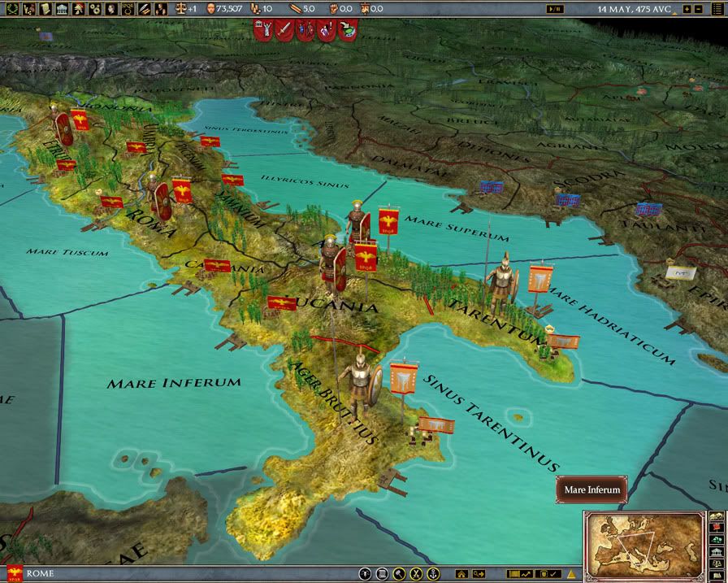This screenshot has width=728, height=583.
Task: Switch to terrain map mode
Action: (x=717, y=516)
